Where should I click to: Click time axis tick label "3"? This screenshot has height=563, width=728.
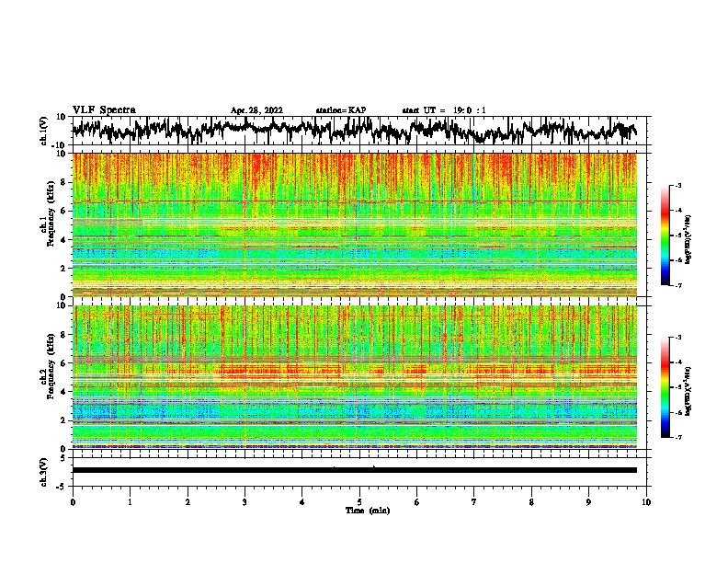245,502
